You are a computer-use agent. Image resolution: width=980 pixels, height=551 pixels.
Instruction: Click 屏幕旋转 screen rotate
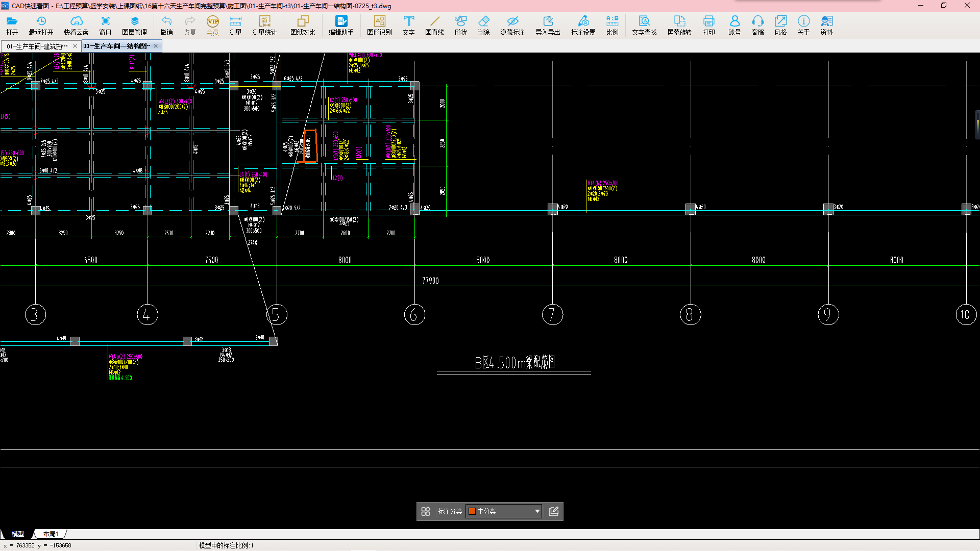click(x=679, y=25)
